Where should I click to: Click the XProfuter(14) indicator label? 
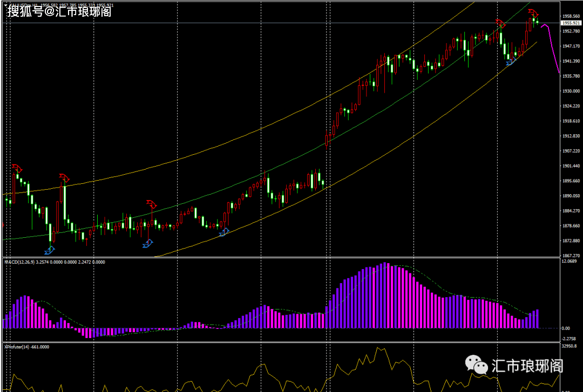click(19, 347)
